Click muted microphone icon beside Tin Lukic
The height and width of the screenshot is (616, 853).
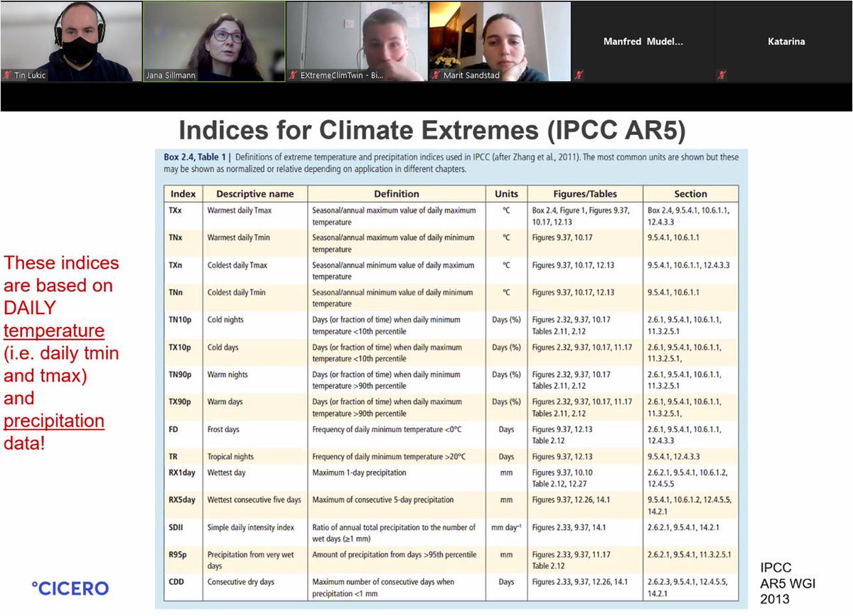click(x=7, y=75)
